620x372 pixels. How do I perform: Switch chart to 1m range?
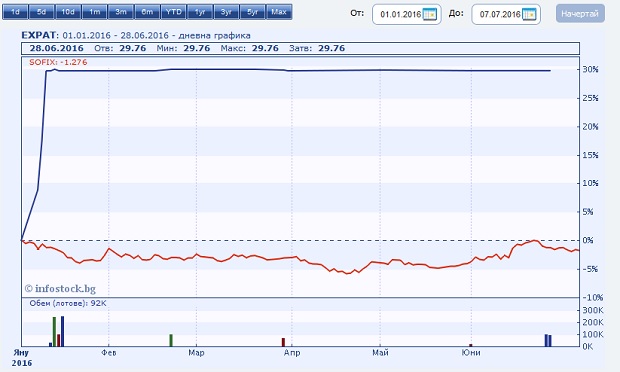pyautogui.click(x=95, y=12)
